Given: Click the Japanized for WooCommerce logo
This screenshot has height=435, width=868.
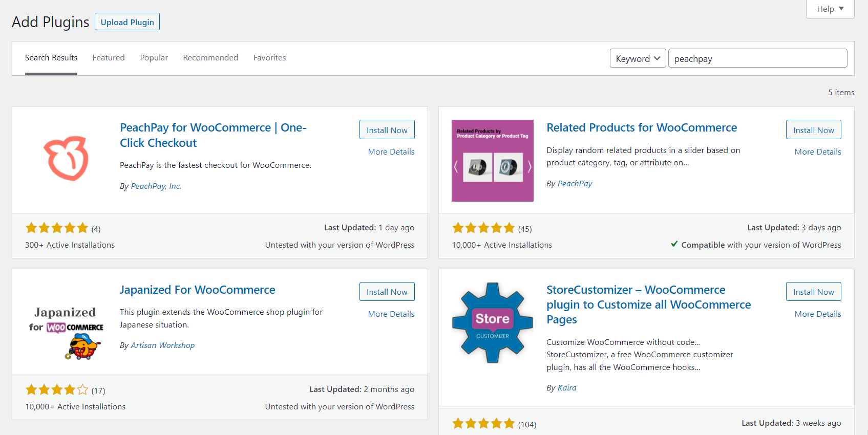Looking at the screenshot, I should point(66,333).
